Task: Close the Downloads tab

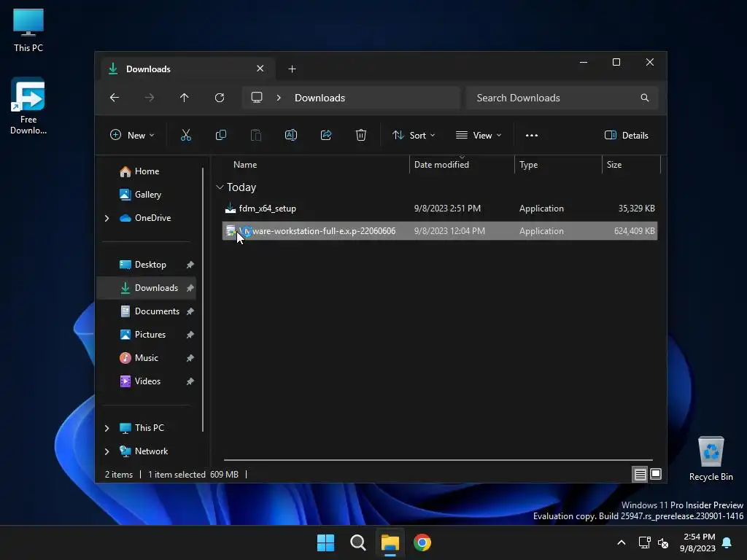Action: coord(260,69)
